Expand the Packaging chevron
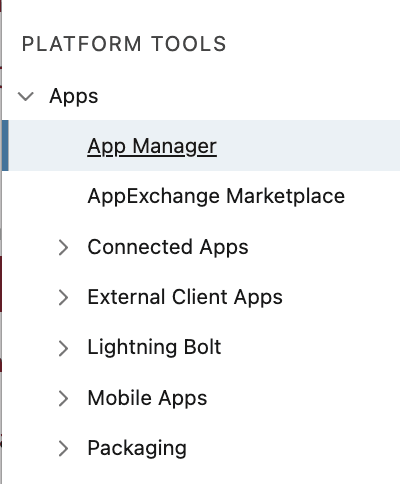The height and width of the screenshot is (484, 400). coord(63,448)
